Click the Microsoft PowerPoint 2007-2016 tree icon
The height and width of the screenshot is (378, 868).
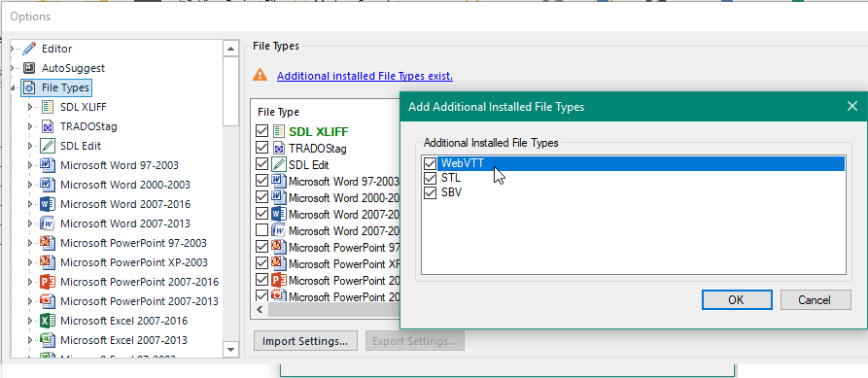pyautogui.click(x=48, y=282)
